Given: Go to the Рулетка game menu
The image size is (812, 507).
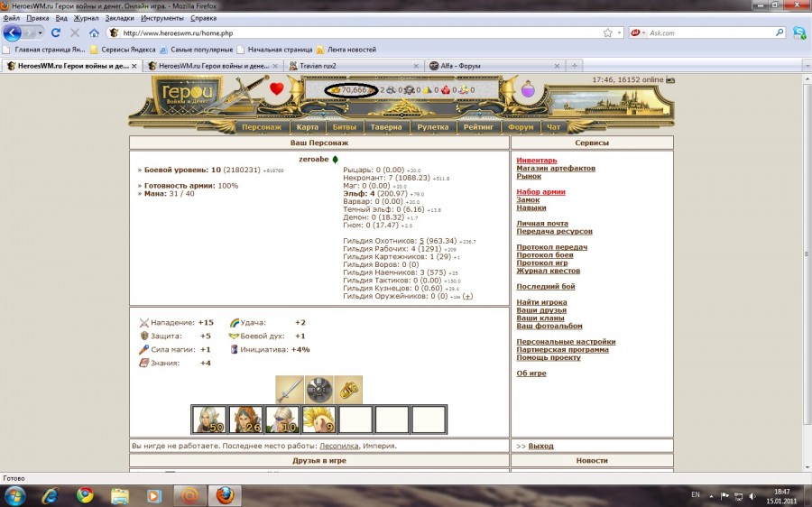Looking at the screenshot, I should coord(433,127).
